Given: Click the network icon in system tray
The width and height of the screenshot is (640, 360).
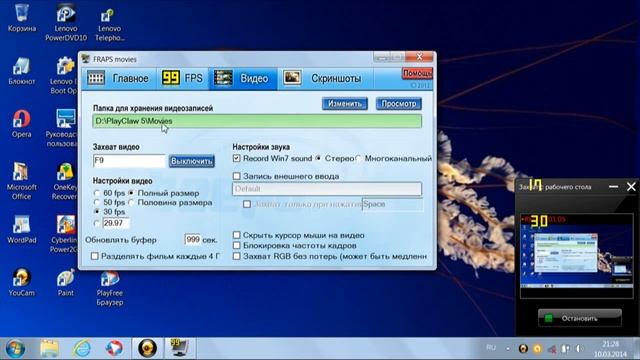Looking at the screenshot, I should pyautogui.click(x=565, y=349).
